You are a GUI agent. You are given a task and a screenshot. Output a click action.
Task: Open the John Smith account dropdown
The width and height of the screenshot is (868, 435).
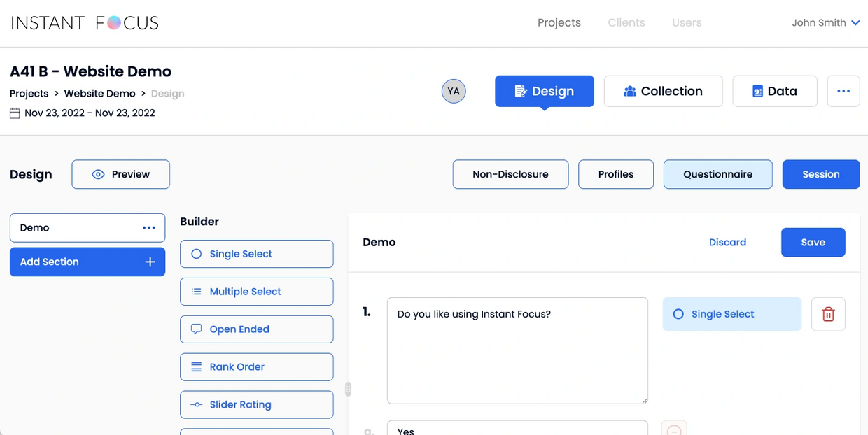[825, 23]
